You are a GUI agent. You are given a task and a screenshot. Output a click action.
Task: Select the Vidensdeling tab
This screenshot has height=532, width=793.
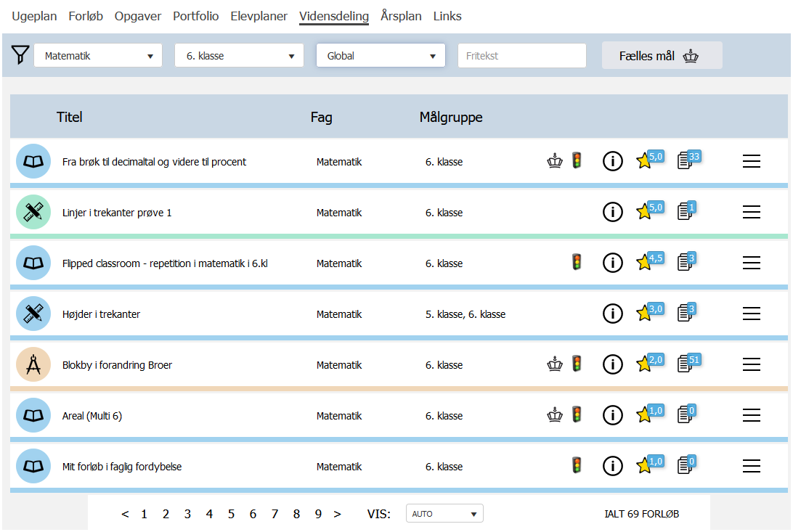pos(334,16)
